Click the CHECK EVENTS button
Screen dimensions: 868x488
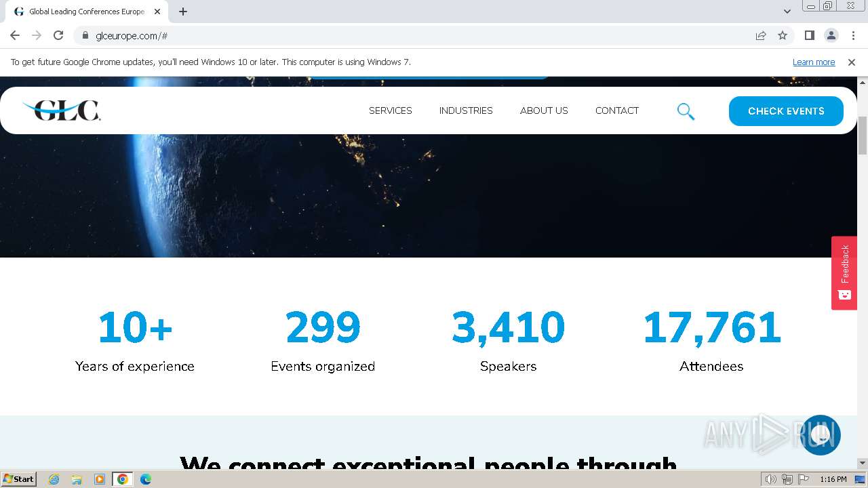pos(786,111)
